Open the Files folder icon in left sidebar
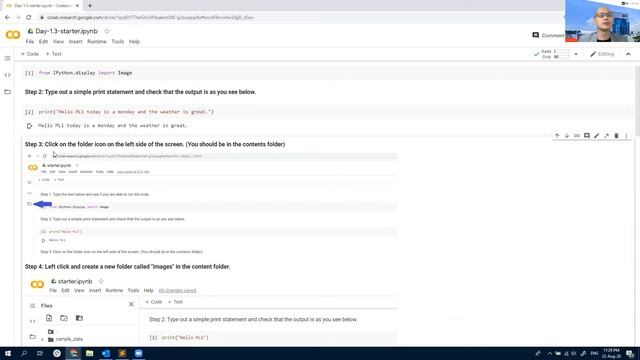Image resolution: width=640 pixels, height=360 pixels. tap(7, 92)
